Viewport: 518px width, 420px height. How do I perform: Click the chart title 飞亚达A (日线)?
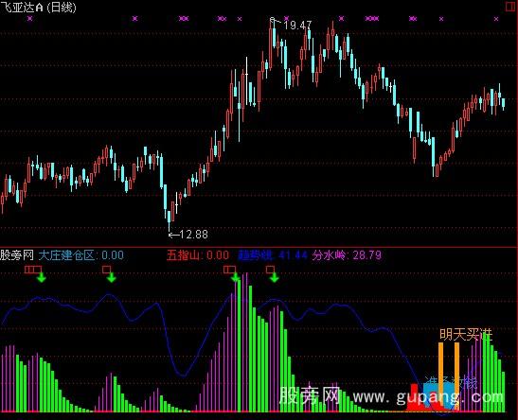tap(38, 8)
